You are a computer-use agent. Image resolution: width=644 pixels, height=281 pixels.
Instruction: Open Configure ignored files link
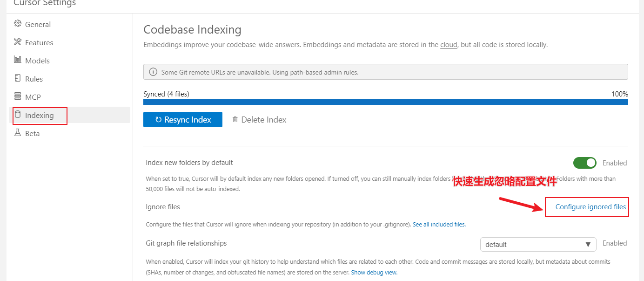click(590, 207)
